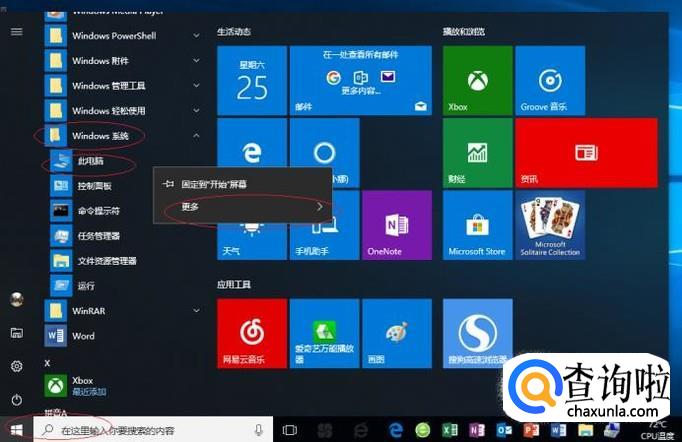
Task: Open the OneNote tile
Action: click(395, 224)
